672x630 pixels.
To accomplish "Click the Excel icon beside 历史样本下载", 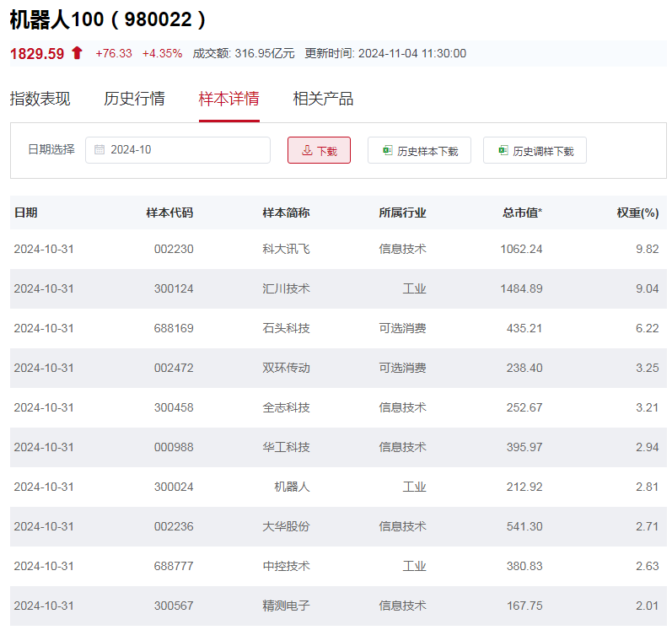I will [x=388, y=150].
